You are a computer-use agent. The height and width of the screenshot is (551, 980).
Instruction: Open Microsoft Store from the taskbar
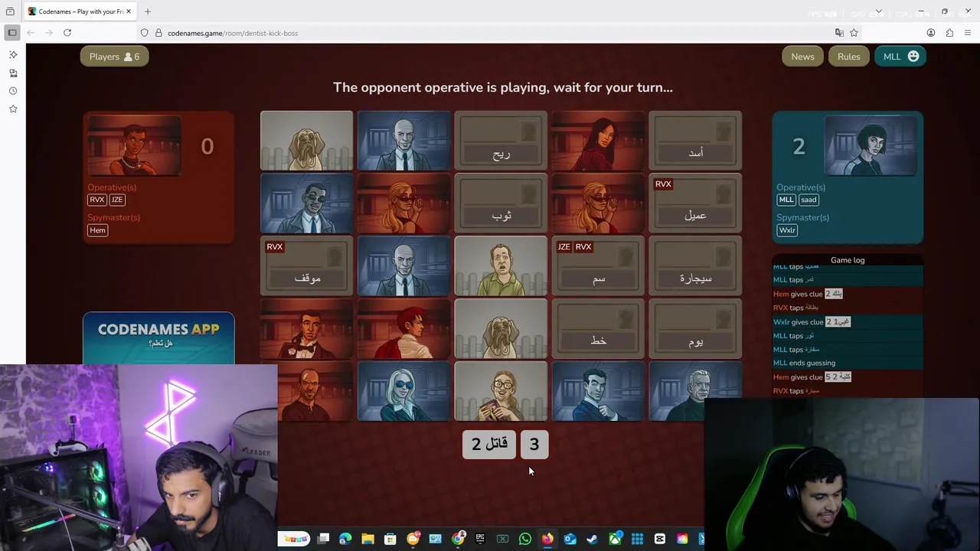point(390,539)
